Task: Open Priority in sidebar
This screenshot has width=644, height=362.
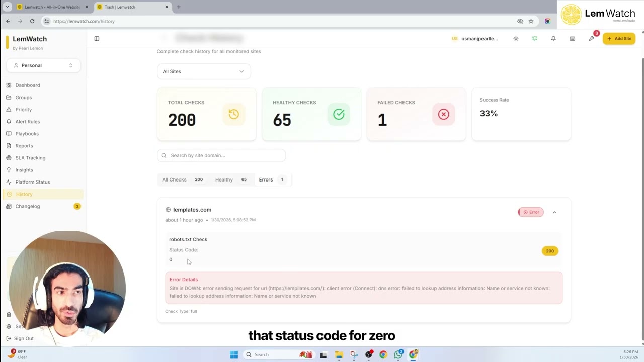Action: pyautogui.click(x=23, y=110)
